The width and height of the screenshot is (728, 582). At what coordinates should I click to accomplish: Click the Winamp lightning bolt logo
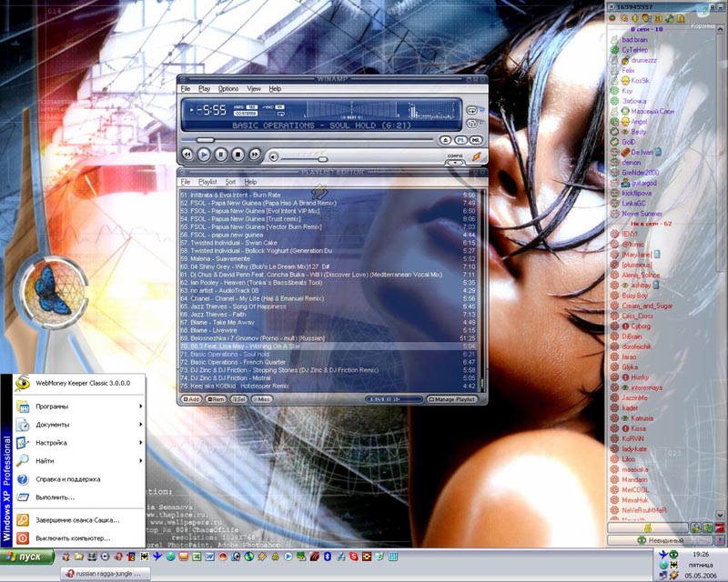(477, 157)
